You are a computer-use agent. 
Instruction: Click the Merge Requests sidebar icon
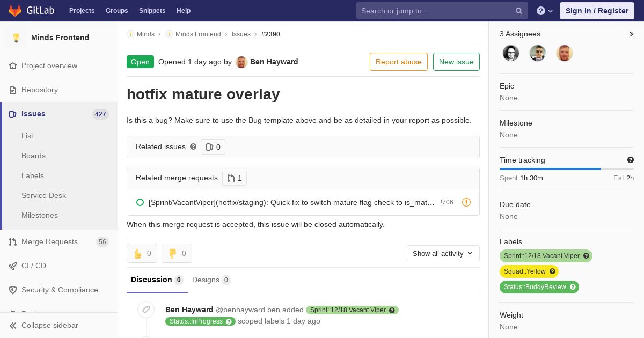13,242
